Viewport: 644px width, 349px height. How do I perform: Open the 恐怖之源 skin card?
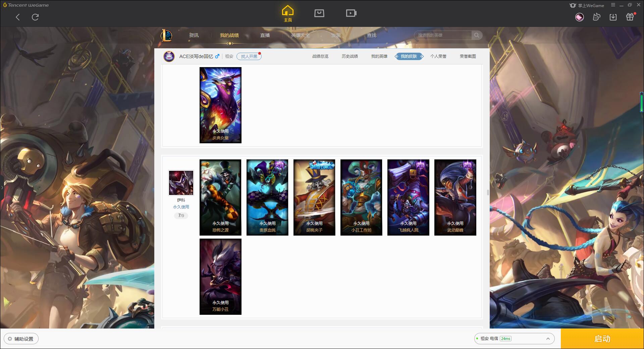click(x=220, y=197)
